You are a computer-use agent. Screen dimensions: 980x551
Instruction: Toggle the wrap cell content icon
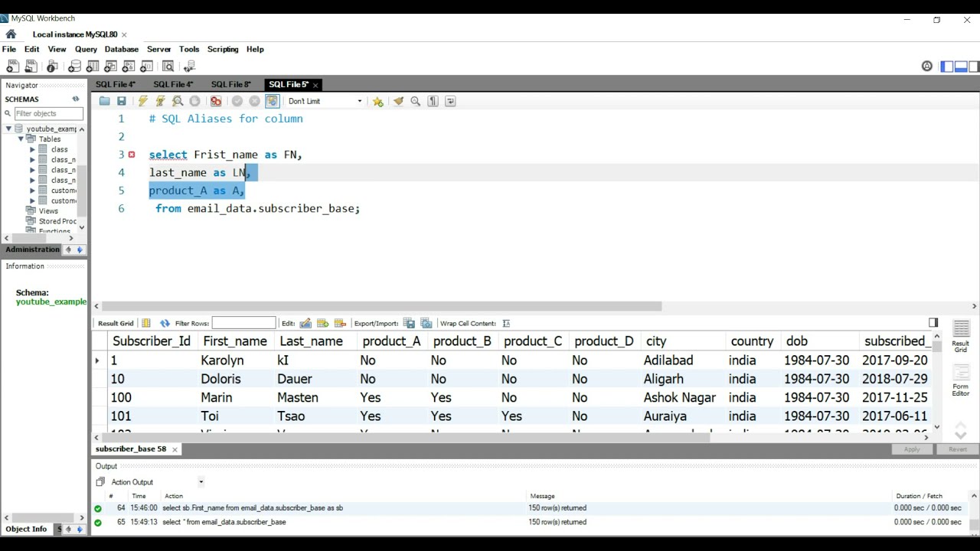pyautogui.click(x=506, y=323)
